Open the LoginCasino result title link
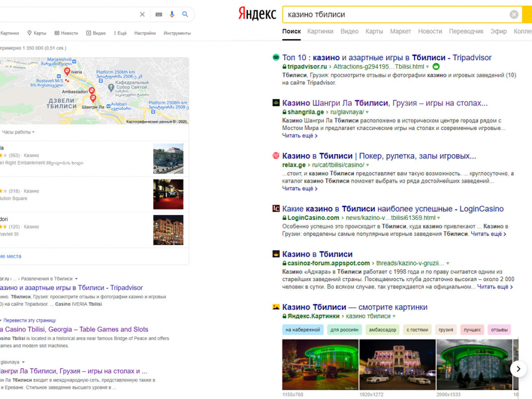Screen dimensions: 532x399 coord(393,209)
